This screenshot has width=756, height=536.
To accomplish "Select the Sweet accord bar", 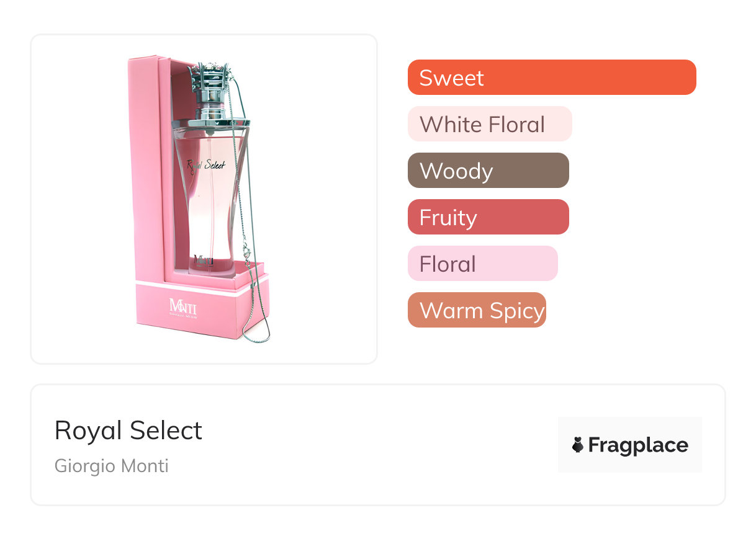I will pyautogui.click(x=551, y=78).
